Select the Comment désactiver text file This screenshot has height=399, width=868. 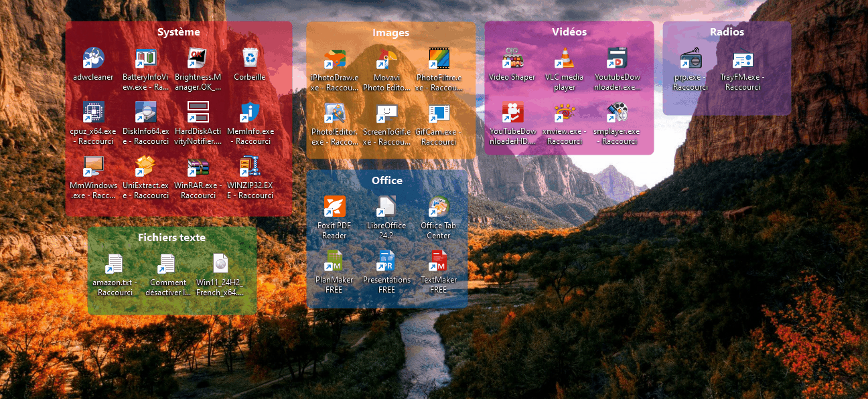(x=167, y=264)
